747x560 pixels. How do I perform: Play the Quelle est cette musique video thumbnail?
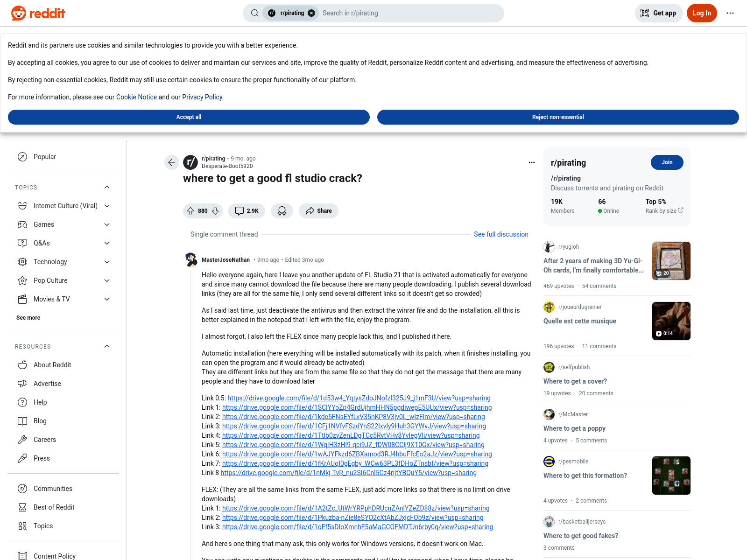[671, 321]
